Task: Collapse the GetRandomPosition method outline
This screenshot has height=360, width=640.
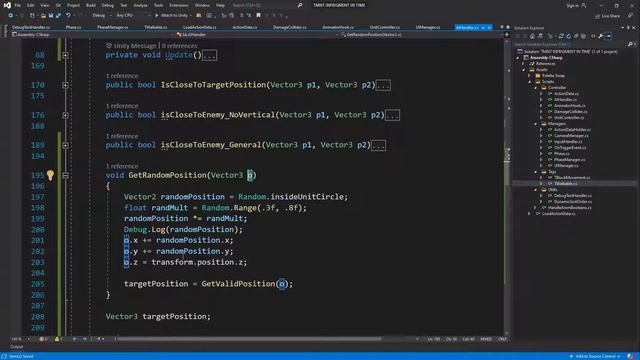Action: tap(65, 175)
